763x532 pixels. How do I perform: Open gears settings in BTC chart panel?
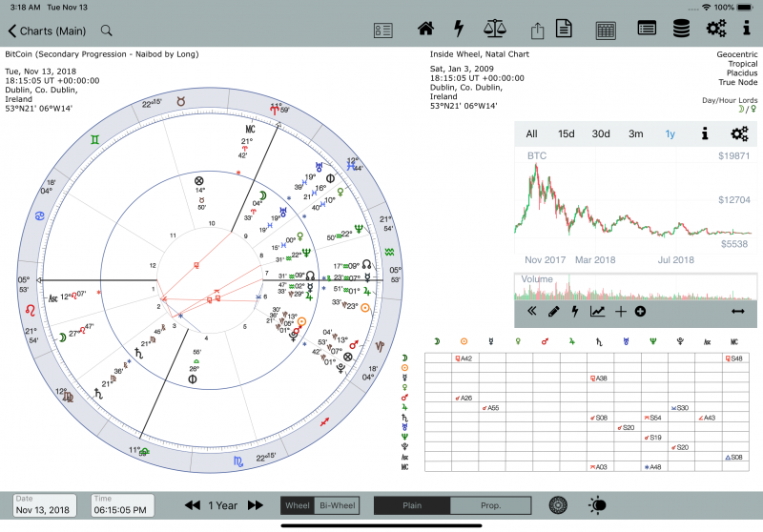coord(740,133)
